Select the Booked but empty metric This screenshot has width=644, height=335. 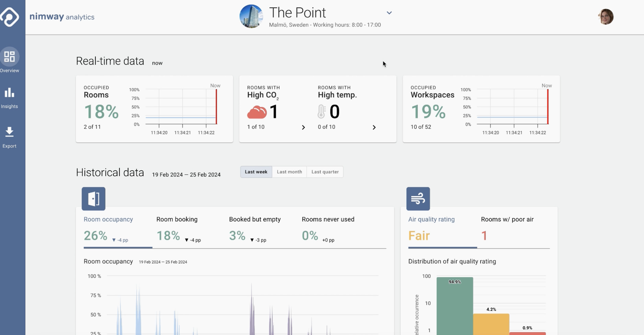255,219
